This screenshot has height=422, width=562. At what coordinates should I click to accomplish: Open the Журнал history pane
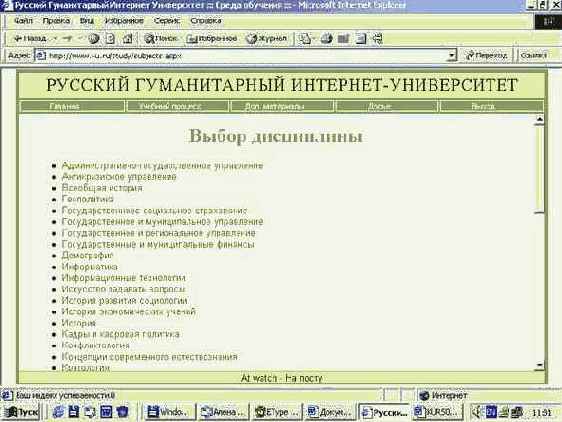pos(267,38)
